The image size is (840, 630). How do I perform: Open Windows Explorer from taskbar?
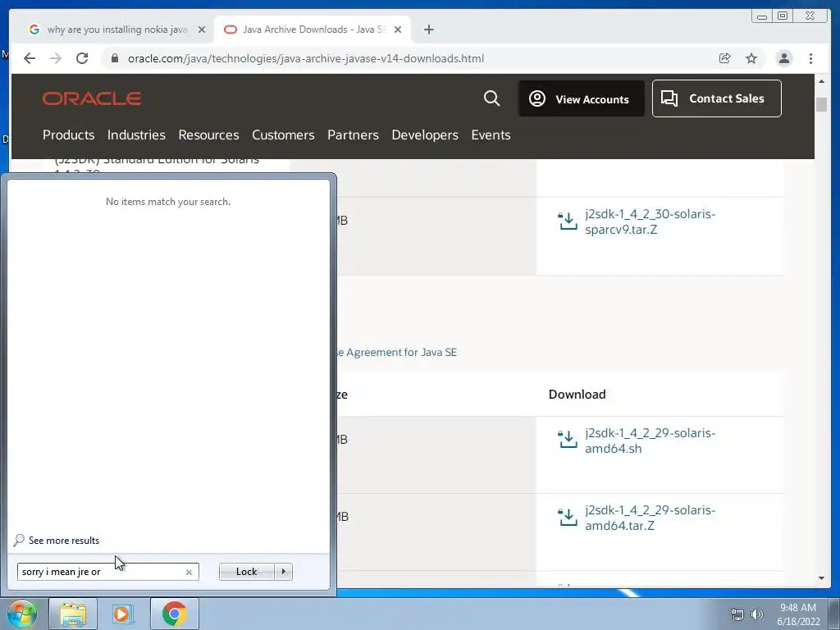coord(73,614)
